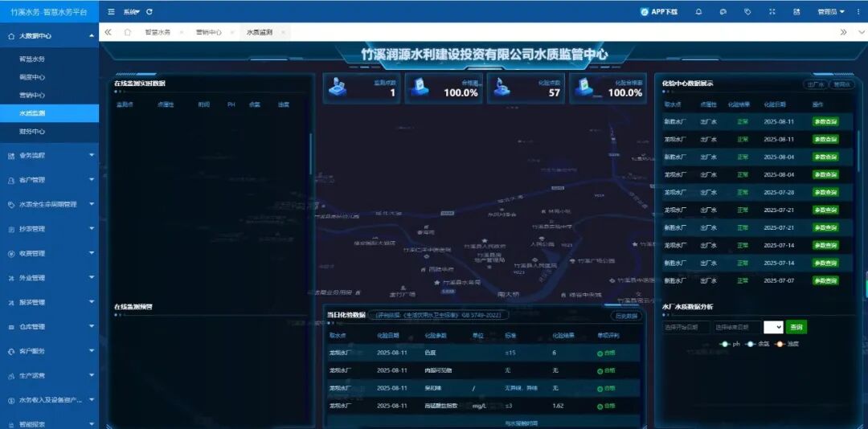This screenshot has width=868, height=429.
Task: Click the 水表全生命周期管理 tag icon
Action: tap(11, 205)
